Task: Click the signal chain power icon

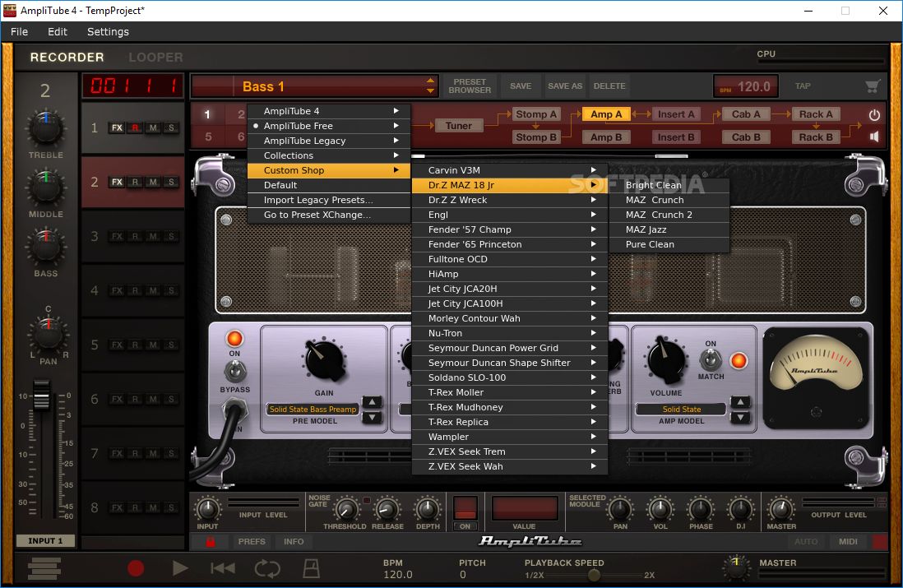Action: (874, 114)
